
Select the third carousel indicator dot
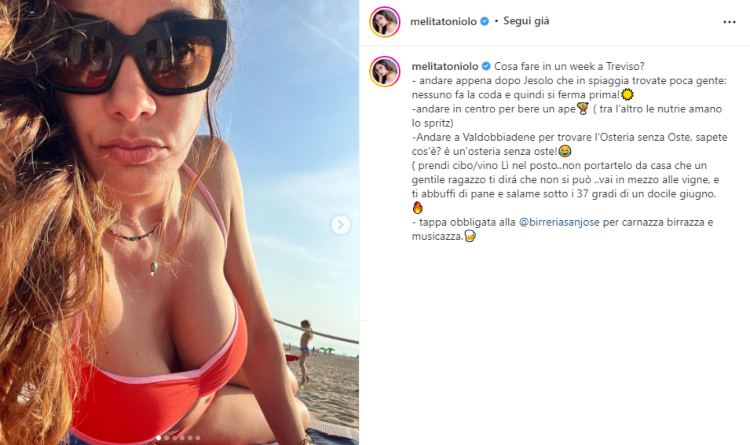pos(174,438)
